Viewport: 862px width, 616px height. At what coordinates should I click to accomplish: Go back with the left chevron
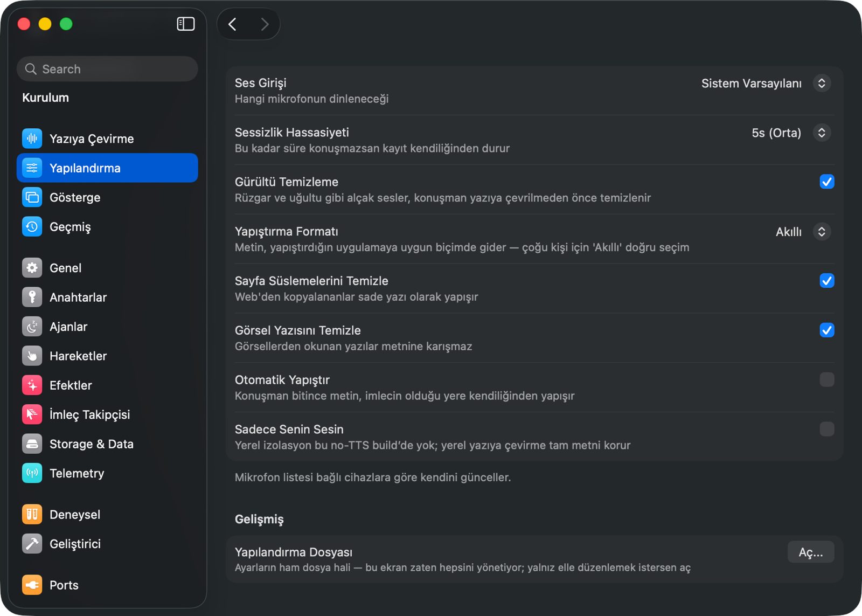233,24
